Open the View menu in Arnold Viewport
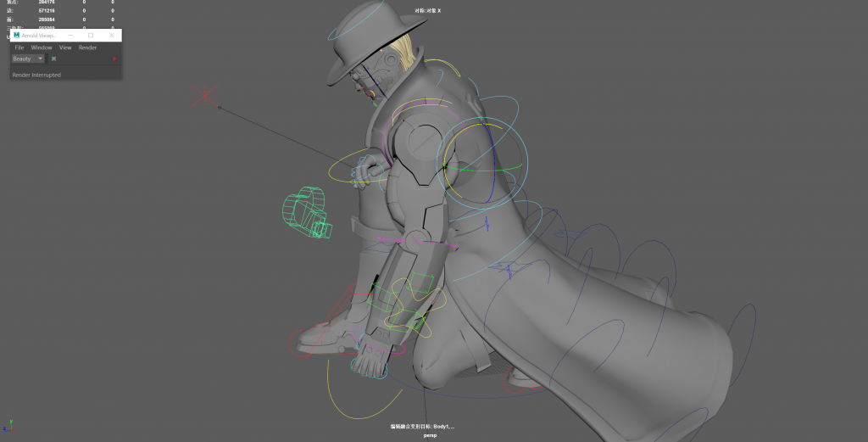This screenshot has width=868, height=442. [65, 48]
